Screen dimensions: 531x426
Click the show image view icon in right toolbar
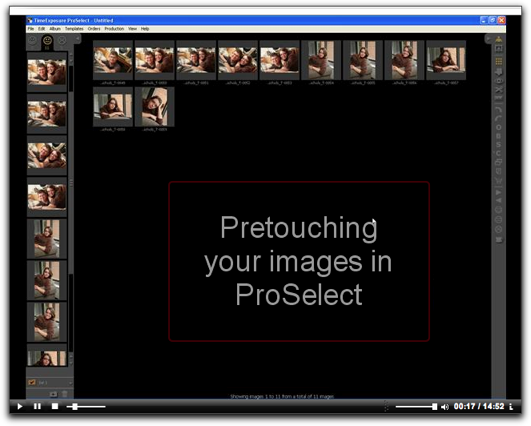point(498,49)
